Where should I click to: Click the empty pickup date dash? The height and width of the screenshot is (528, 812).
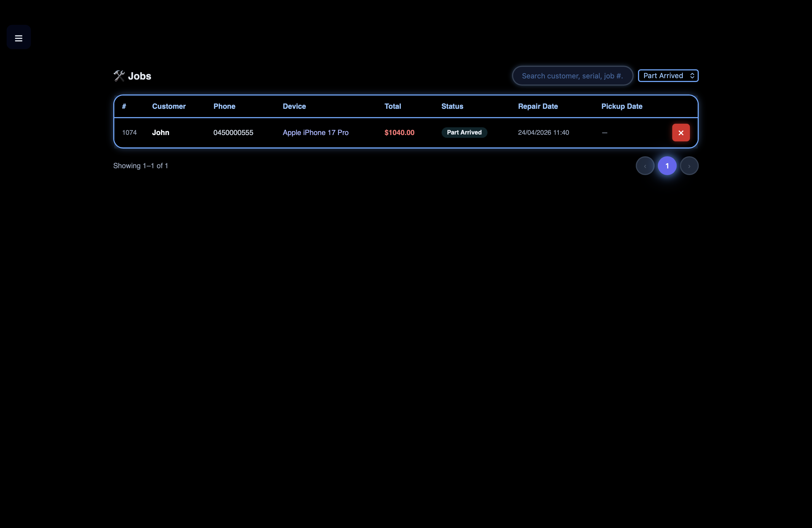[605, 133]
